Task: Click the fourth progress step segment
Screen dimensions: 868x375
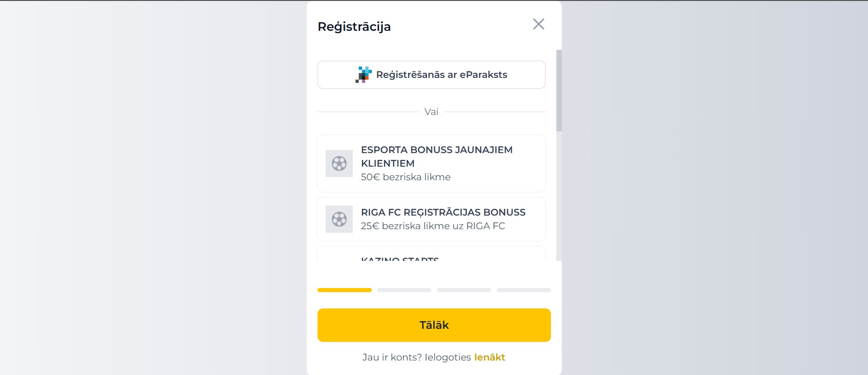Action: pos(524,290)
